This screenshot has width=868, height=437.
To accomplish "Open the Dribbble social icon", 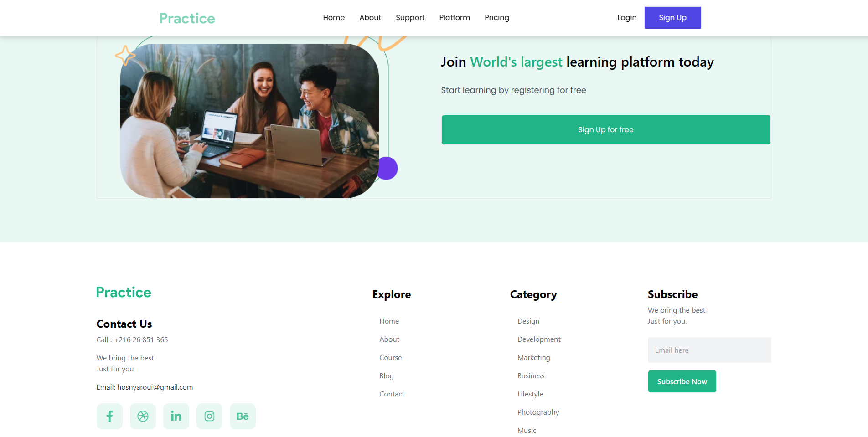I will pos(143,416).
